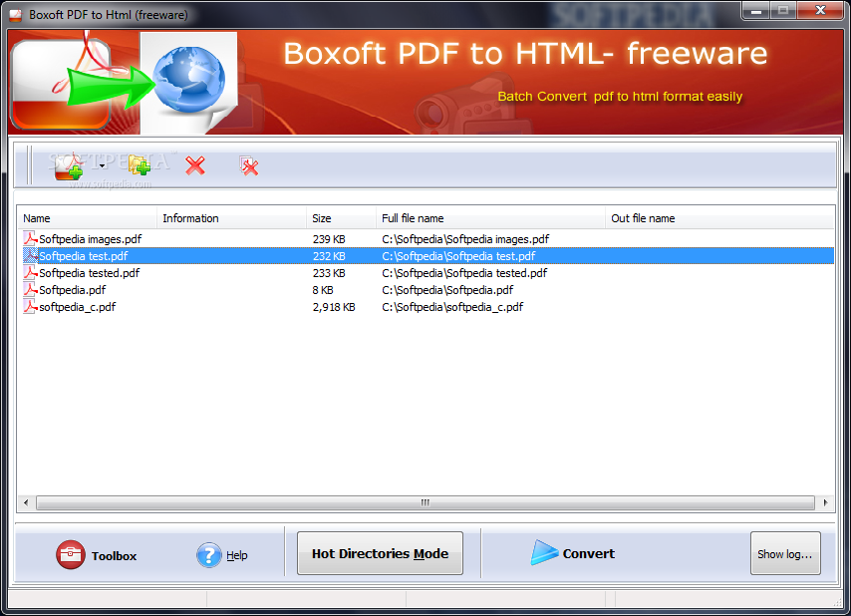Click the red X Remove file icon
Viewport: 851px width, 616px height.
(x=195, y=165)
